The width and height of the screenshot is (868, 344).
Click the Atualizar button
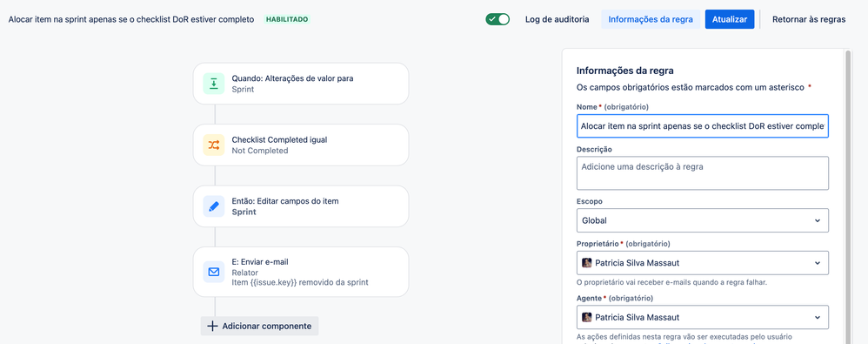coord(730,19)
